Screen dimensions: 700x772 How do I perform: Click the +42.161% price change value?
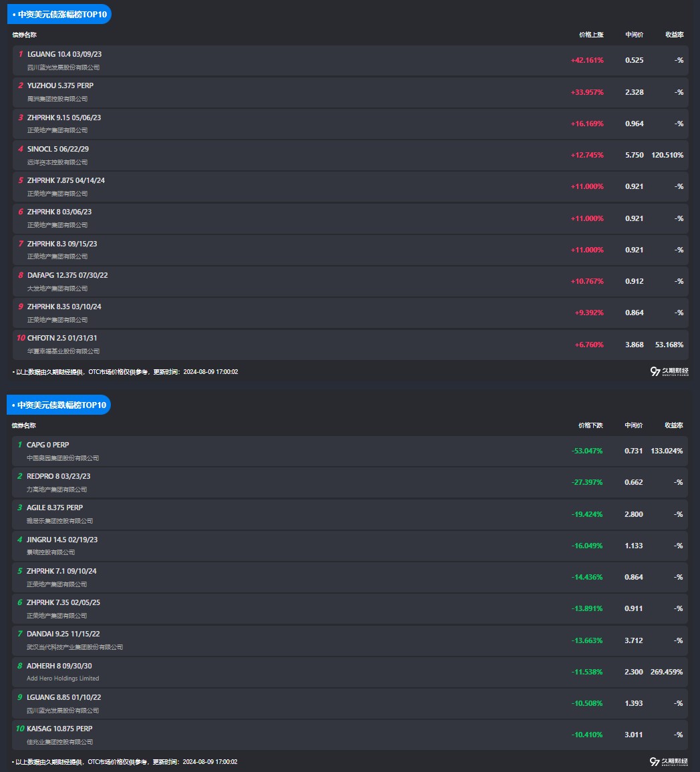[586, 60]
